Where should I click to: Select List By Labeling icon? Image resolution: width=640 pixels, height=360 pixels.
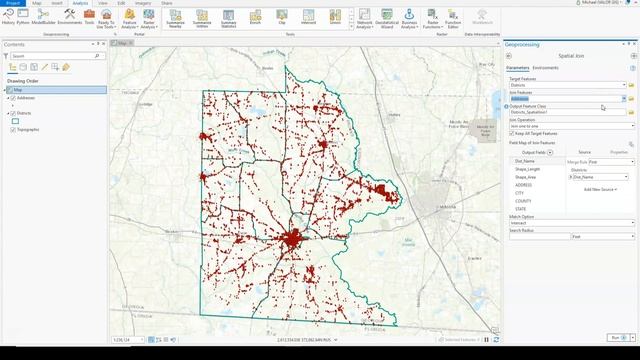coord(66,67)
